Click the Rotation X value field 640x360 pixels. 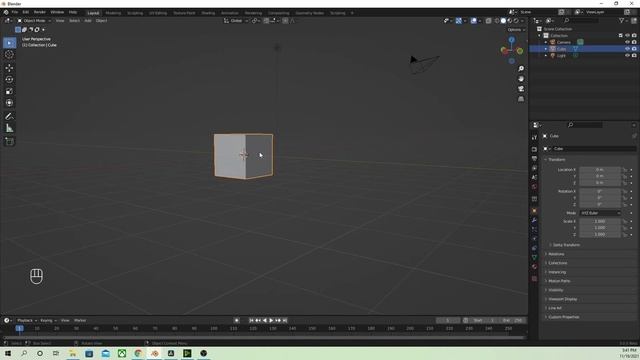pyautogui.click(x=600, y=191)
